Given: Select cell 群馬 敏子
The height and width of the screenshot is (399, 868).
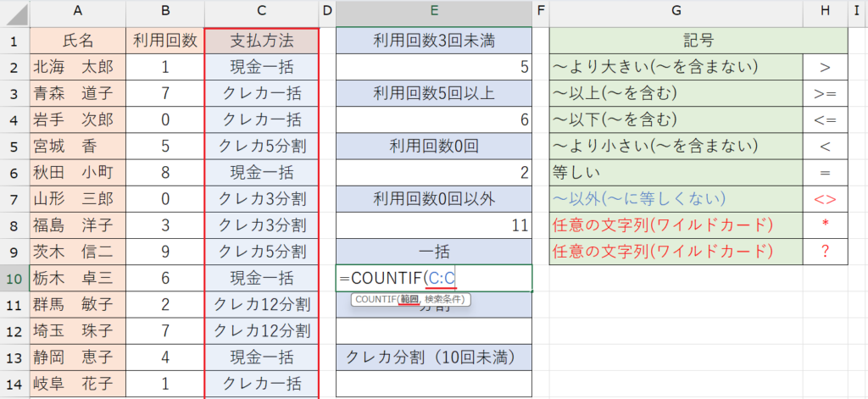Looking at the screenshot, I should pyautogui.click(x=77, y=305).
